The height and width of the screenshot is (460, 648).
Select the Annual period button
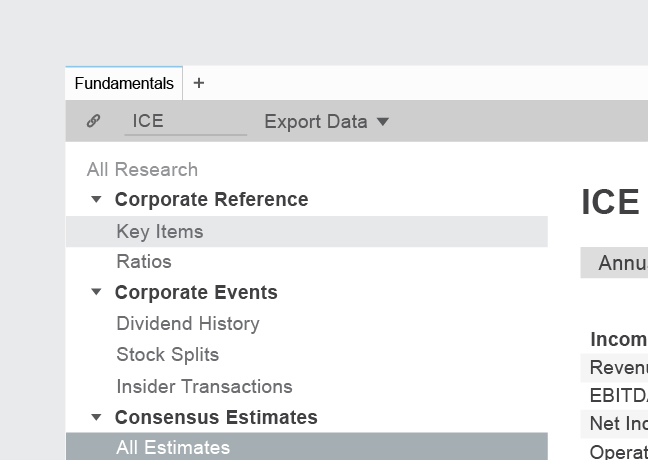pos(615,263)
